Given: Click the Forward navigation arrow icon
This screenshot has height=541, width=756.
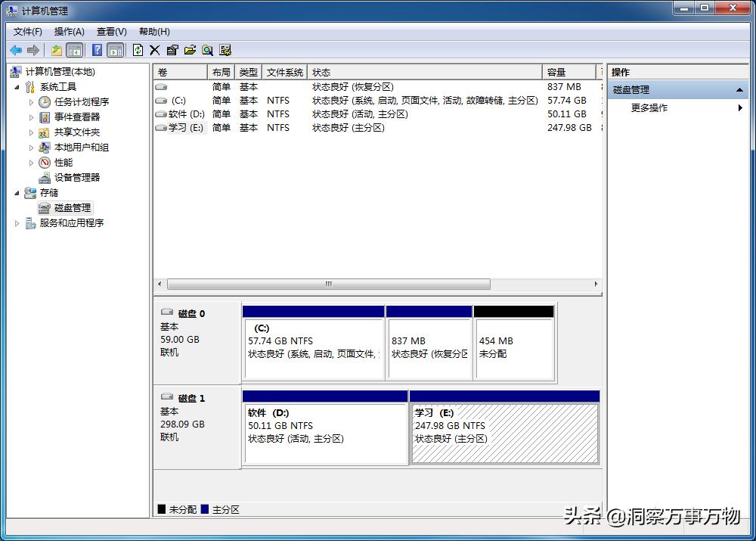Looking at the screenshot, I should [x=34, y=50].
